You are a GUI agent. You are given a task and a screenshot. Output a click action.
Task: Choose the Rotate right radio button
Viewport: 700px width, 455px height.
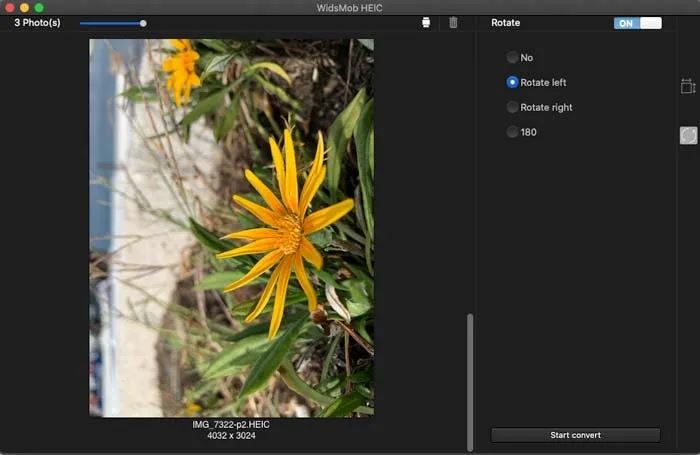512,107
